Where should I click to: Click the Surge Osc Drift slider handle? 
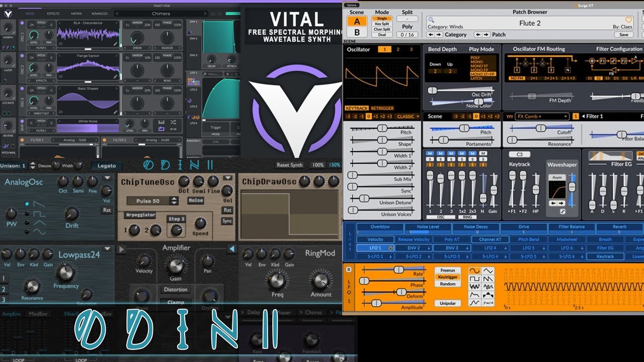[432, 90]
